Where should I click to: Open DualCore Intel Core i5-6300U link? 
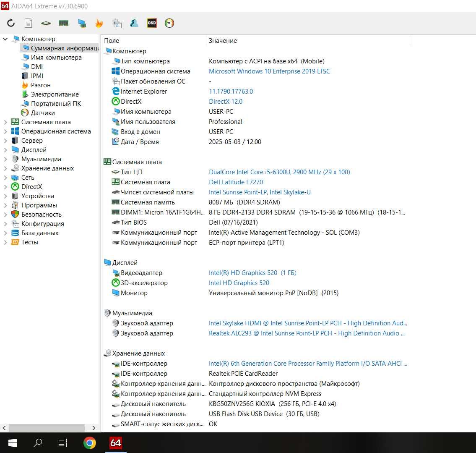tap(279, 172)
